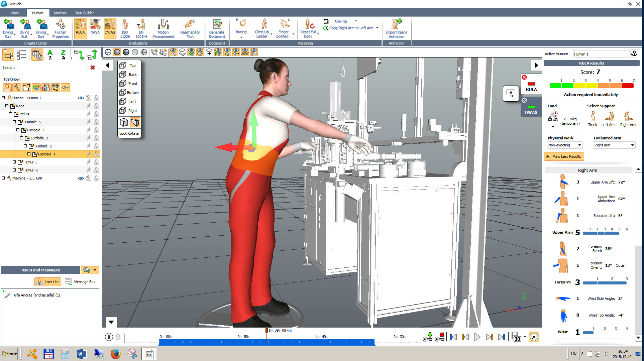Add a keyframe with green plus key
Viewport: 644px width, 361px height.
tap(428, 337)
